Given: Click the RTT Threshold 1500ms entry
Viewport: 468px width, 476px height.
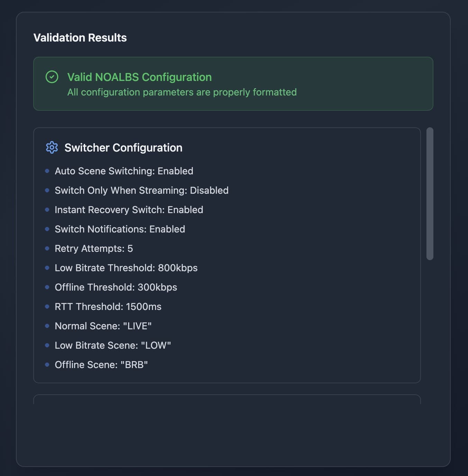Looking at the screenshot, I should [108, 306].
